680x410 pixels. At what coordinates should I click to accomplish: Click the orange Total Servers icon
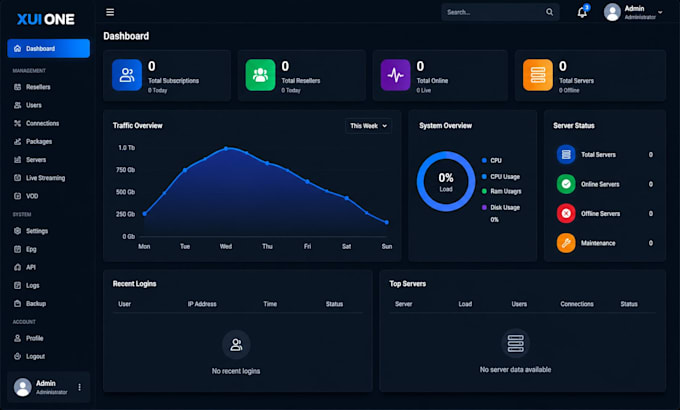pos(538,75)
